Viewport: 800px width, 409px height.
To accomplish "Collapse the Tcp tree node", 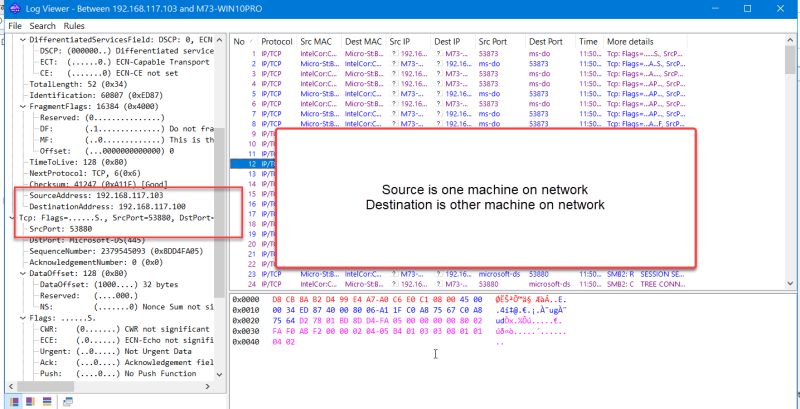I will click(x=12, y=218).
